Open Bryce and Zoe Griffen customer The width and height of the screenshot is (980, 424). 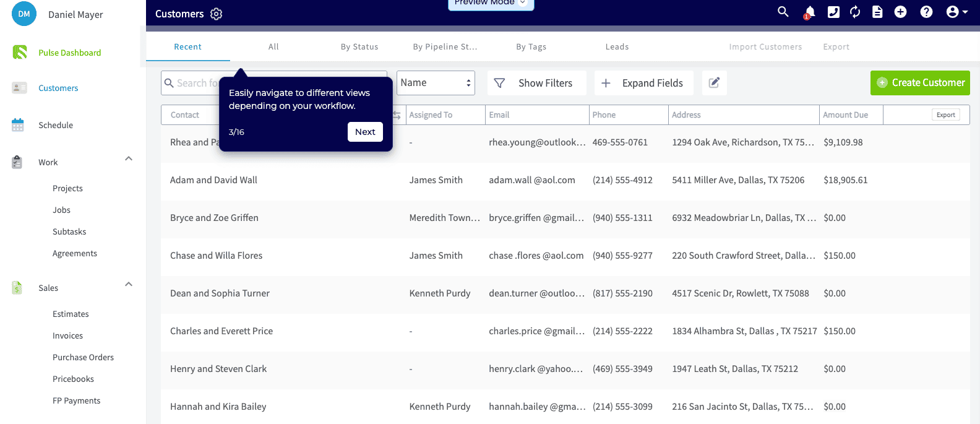pos(214,218)
